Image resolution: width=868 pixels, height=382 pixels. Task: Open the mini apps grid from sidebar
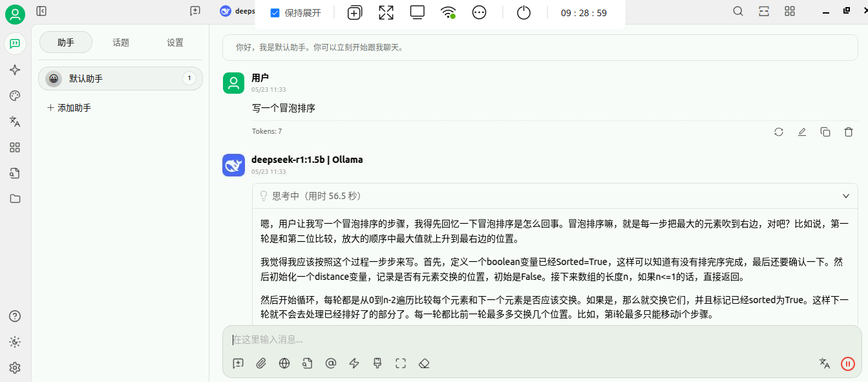tap(15, 147)
